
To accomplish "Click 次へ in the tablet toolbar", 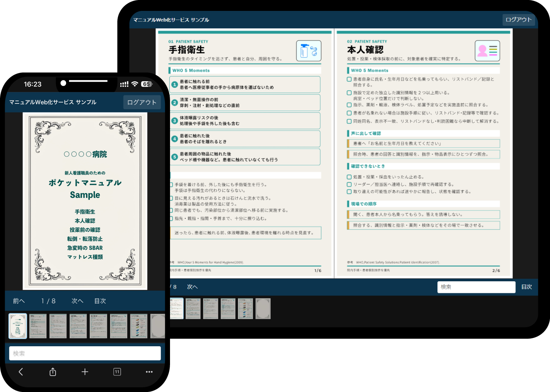I will [x=192, y=287].
